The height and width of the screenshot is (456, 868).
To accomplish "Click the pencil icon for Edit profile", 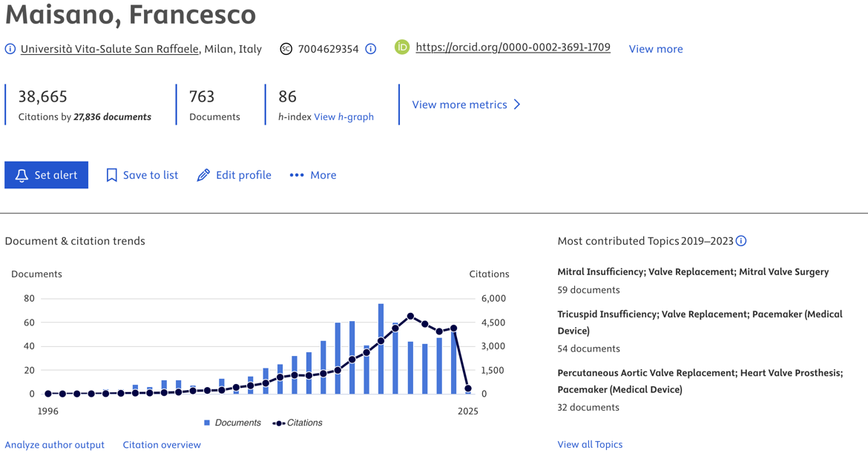I will coord(203,175).
